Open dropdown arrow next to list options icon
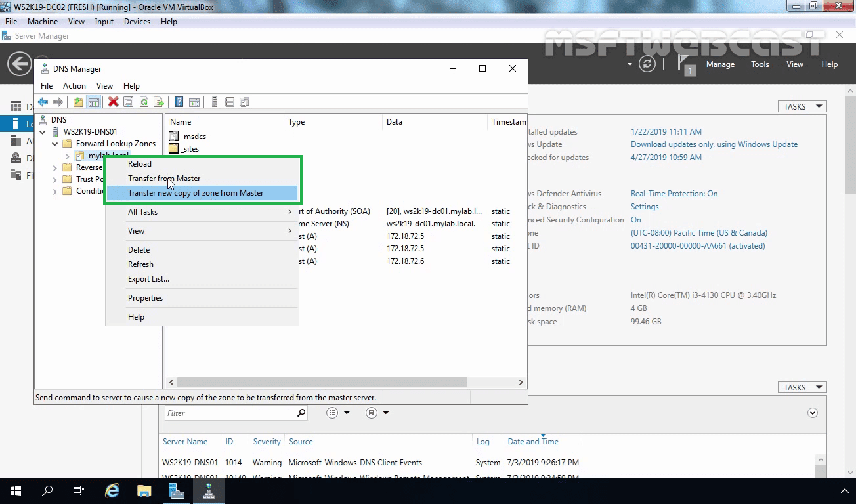The image size is (856, 504). point(347,413)
